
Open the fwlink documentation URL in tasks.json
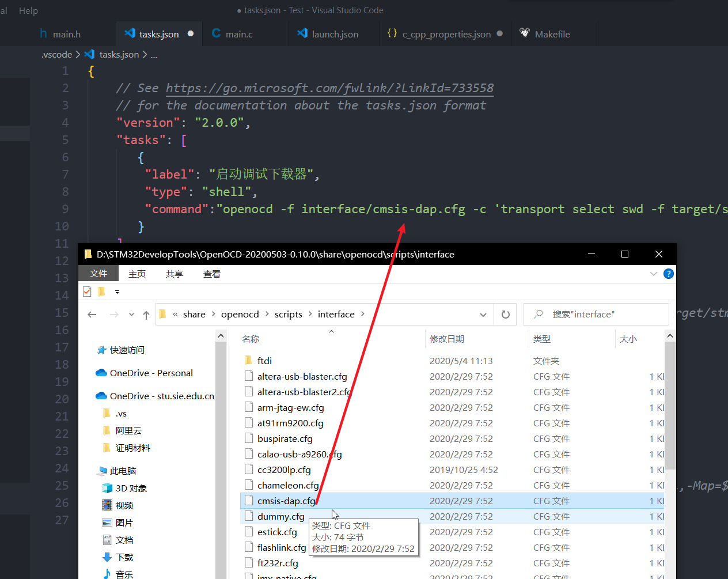point(329,88)
